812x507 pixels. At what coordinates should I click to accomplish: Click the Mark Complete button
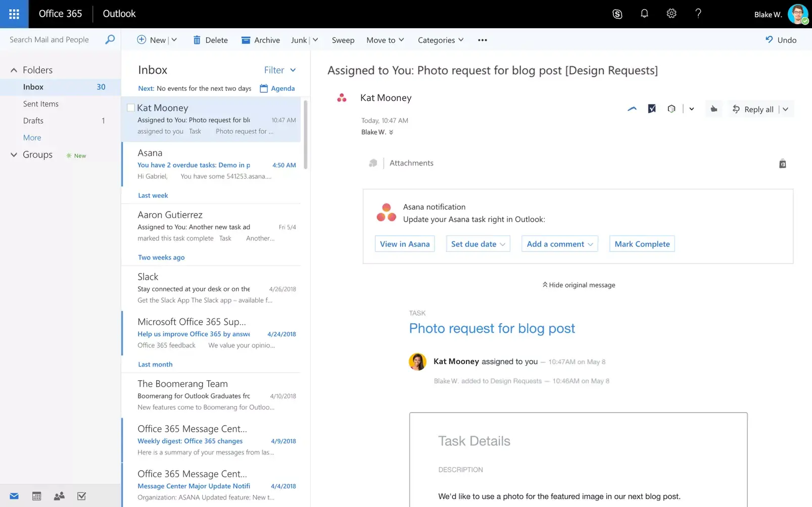tap(642, 243)
